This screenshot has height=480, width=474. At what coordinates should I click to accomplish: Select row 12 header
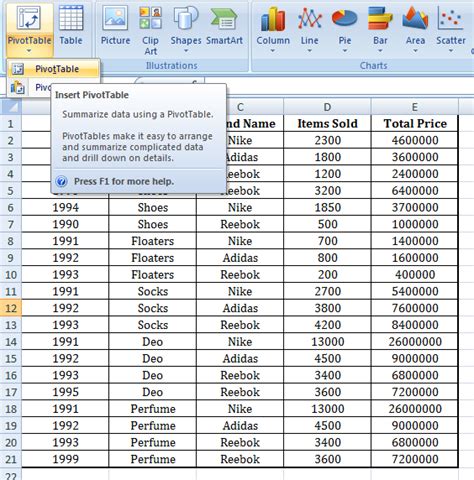(11, 308)
